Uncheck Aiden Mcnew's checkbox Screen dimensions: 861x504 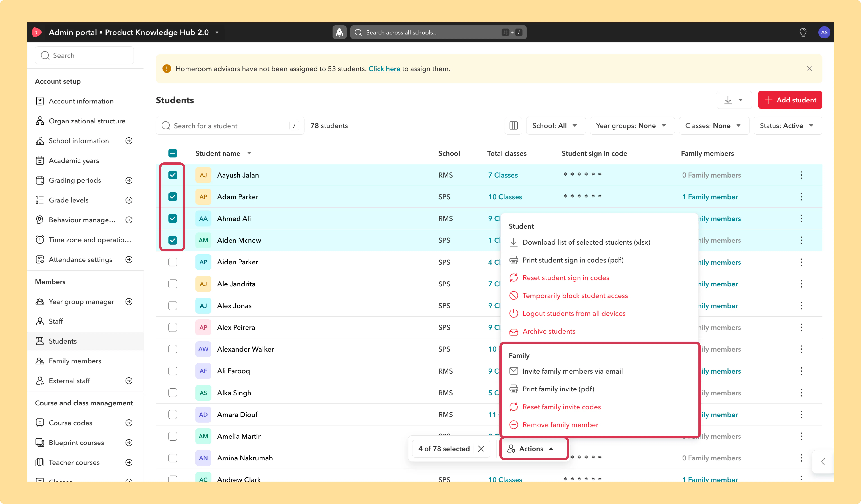point(173,240)
